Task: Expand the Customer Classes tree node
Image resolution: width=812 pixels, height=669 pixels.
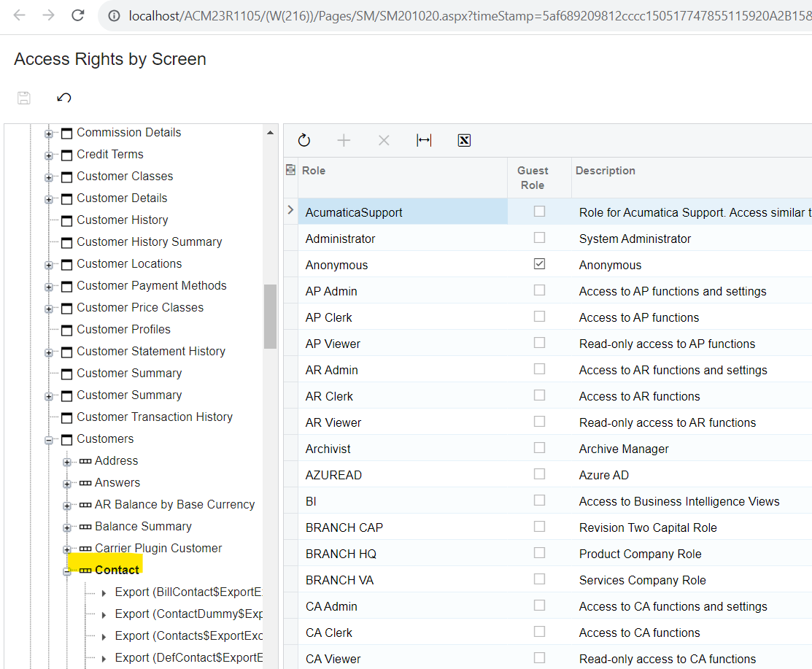Action: point(49,177)
